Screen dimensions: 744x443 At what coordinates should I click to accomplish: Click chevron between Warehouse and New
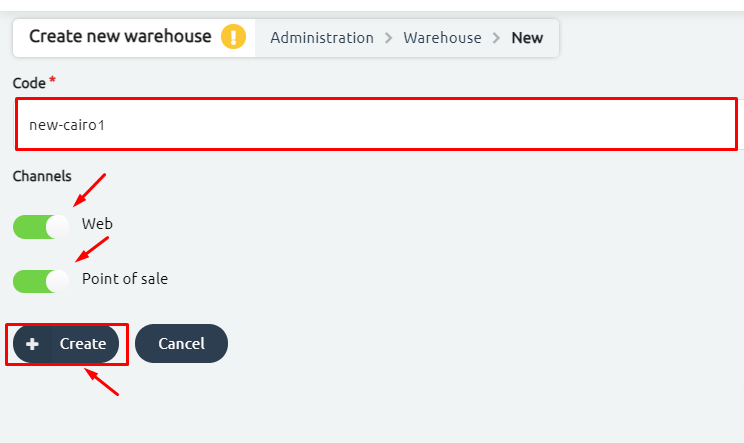coord(496,37)
